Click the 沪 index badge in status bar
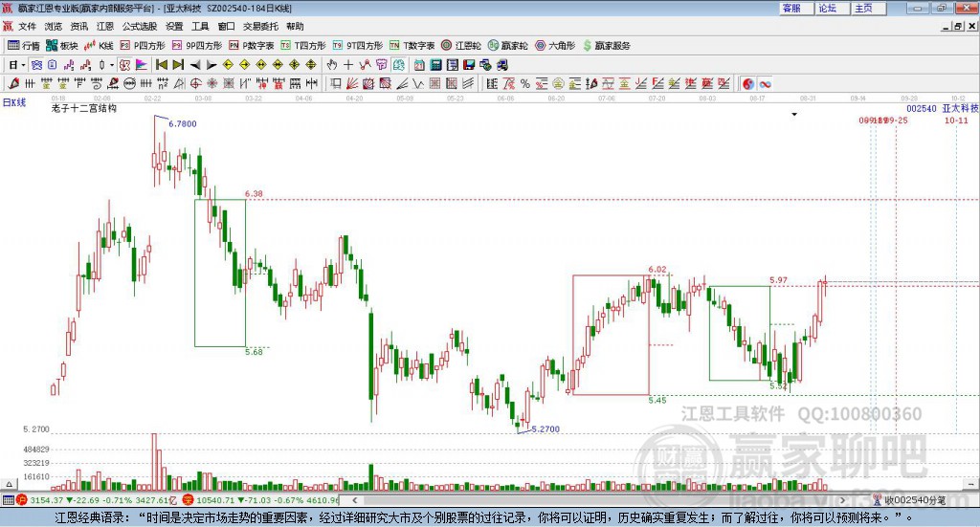980x527 pixels. [21, 500]
